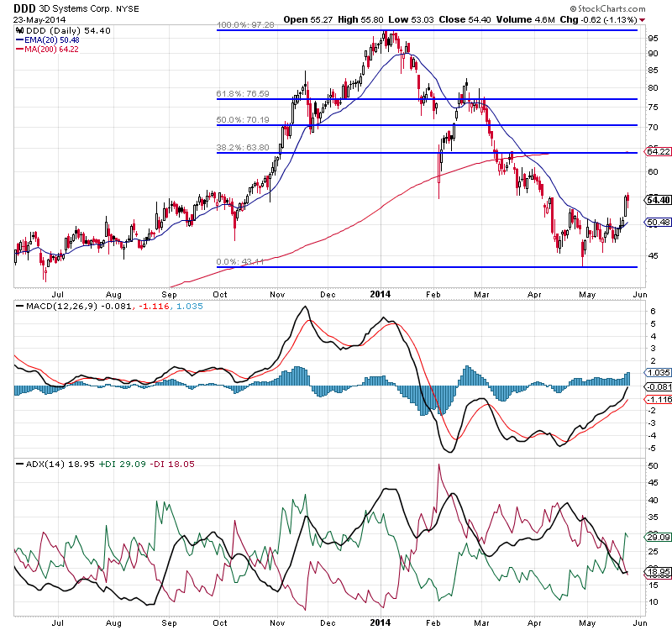Select the EMA(20) 50.48 legend text
The width and height of the screenshot is (672, 630).
(52, 39)
